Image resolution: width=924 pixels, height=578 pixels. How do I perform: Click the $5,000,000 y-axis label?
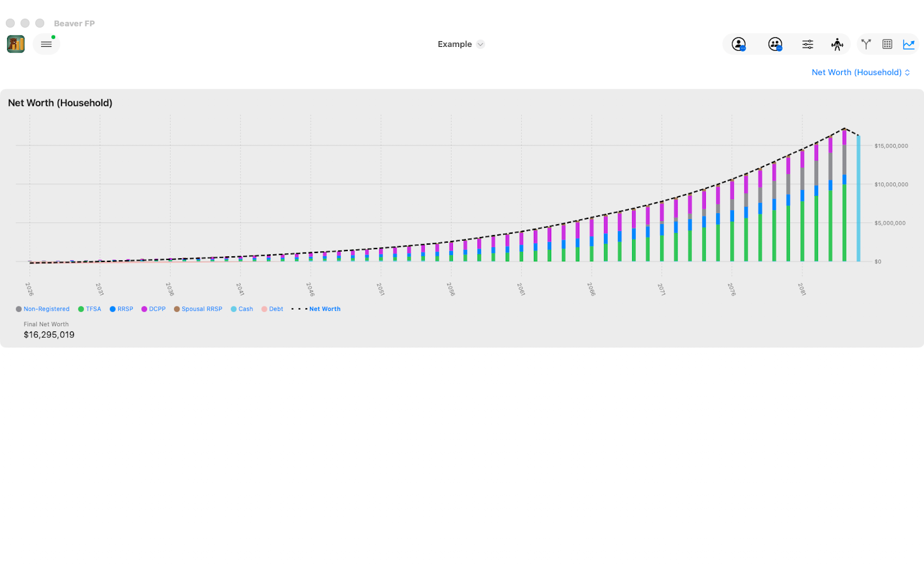[890, 223]
